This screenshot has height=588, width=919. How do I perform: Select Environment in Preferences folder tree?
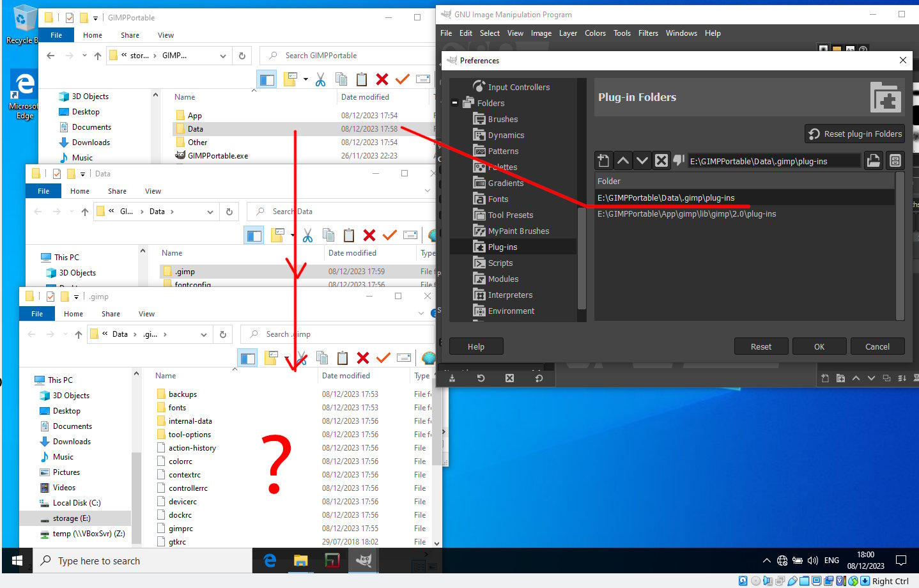(511, 311)
